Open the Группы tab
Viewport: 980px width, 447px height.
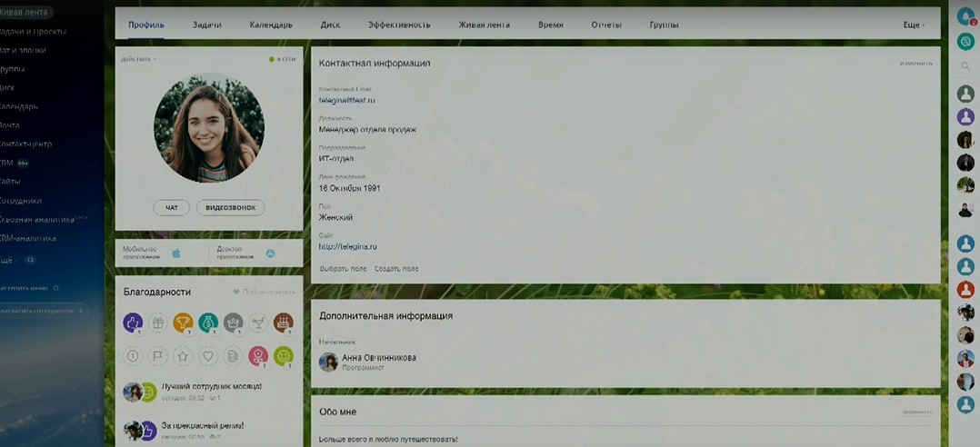tap(664, 25)
